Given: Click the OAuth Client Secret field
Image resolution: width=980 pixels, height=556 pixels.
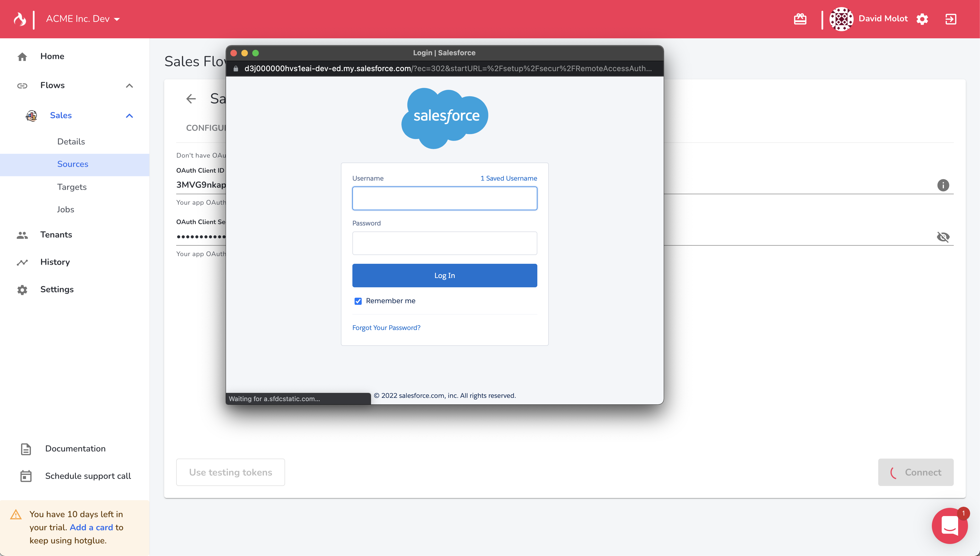Looking at the screenshot, I should [201, 237].
